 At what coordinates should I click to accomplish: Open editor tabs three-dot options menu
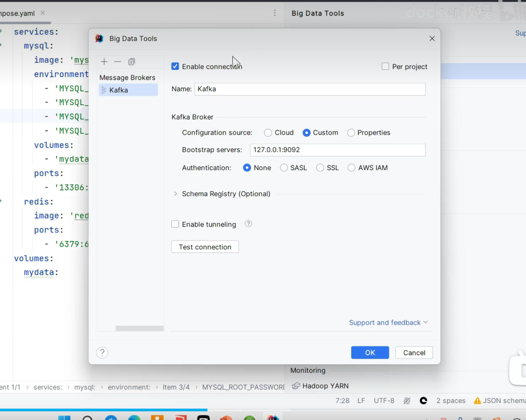[275, 13]
